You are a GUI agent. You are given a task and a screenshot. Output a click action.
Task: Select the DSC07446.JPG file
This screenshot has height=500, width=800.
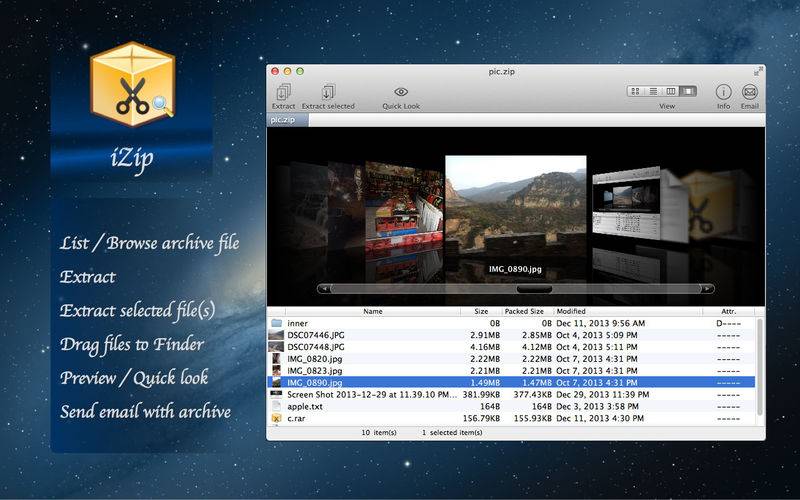pos(511,335)
